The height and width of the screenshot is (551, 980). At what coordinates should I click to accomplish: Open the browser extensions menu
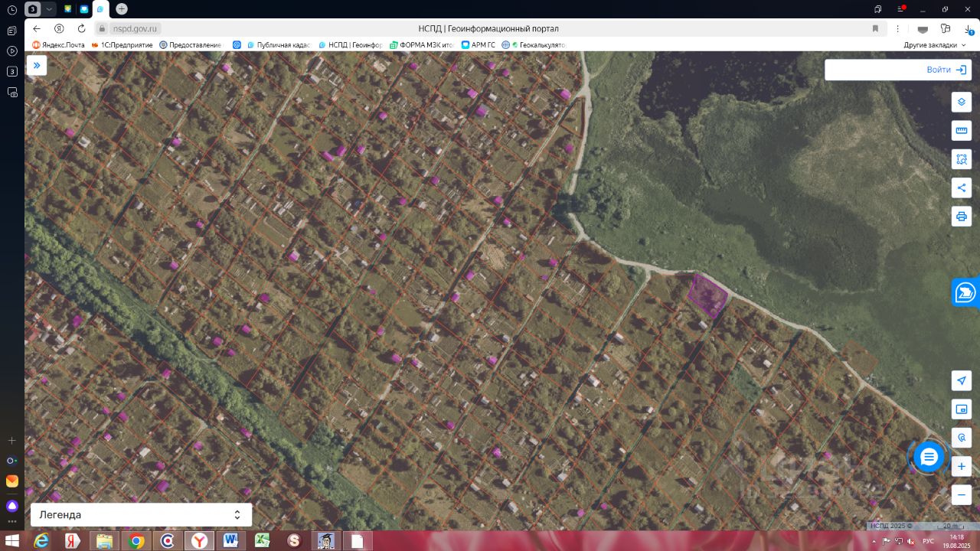[946, 28]
